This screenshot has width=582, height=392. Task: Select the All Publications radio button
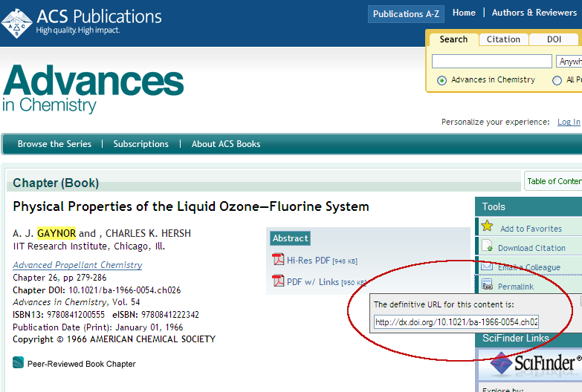click(x=557, y=80)
